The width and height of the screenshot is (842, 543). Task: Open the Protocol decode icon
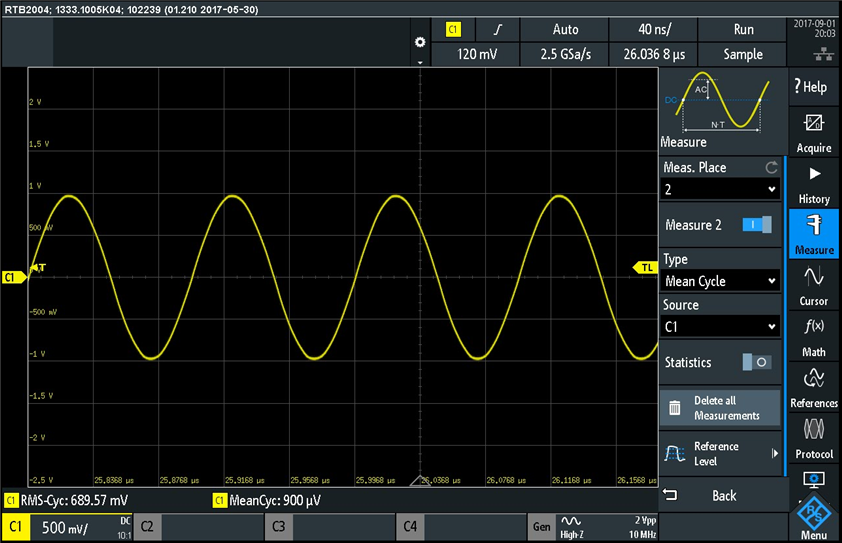tap(814, 437)
